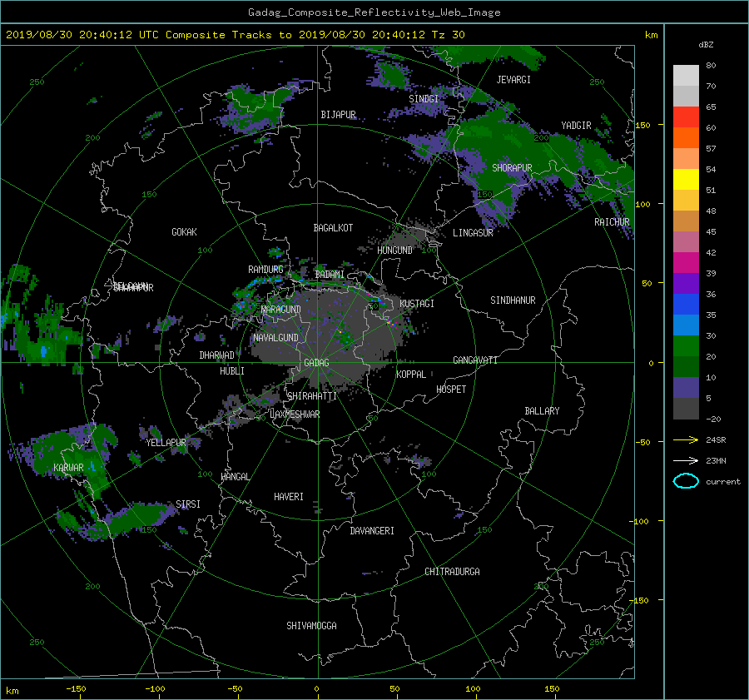Click the SINDHANUR city label
This screenshot has height=700, width=749.
coord(513,300)
